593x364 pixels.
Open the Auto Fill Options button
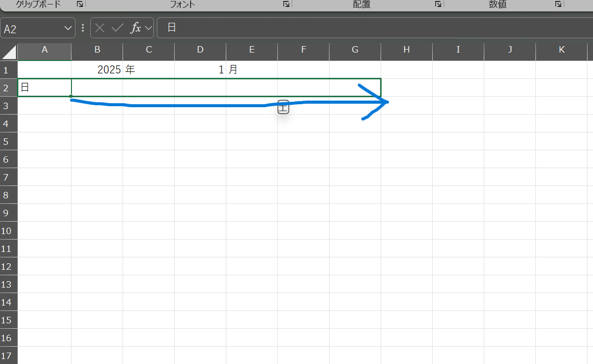283,107
